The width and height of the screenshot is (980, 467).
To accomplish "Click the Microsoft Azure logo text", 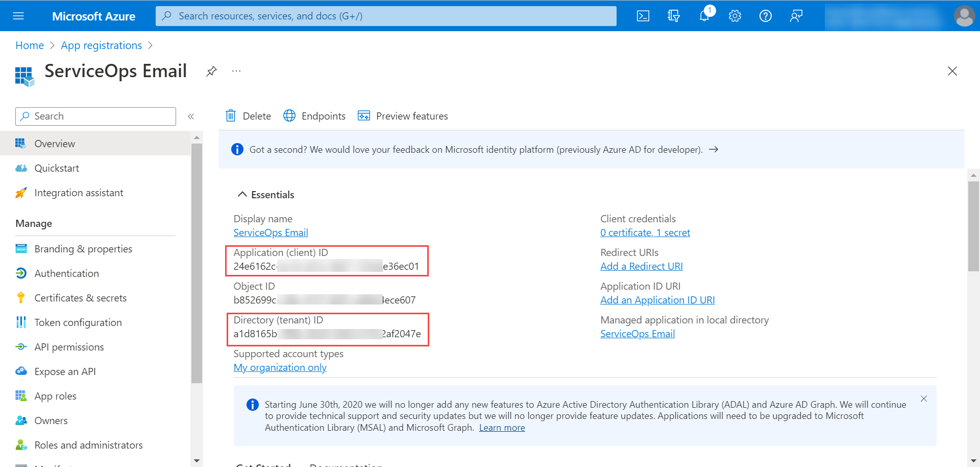I will [x=93, y=16].
